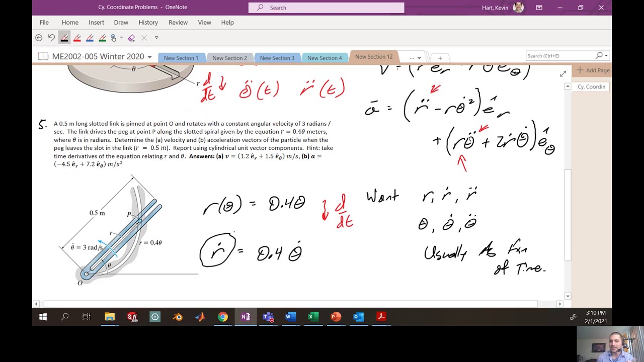Switch to the Home ribbon tab
Viewport: 644px width, 362px height.
tap(70, 22)
